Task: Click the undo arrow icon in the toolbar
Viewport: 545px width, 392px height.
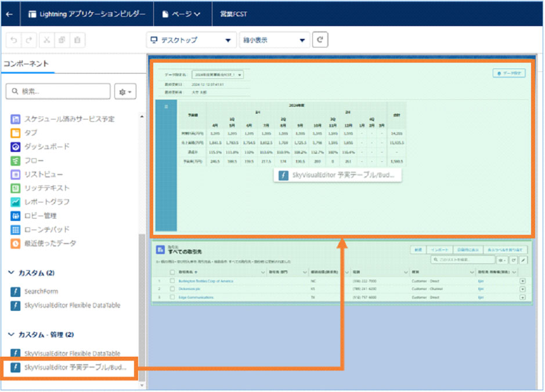Action: pos(13,40)
